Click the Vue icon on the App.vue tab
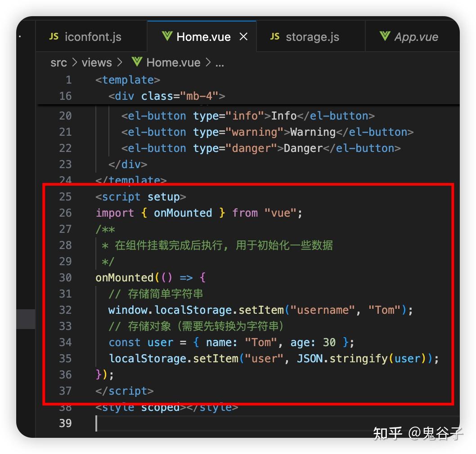Image resolution: width=476 pixels, height=454 pixels. (x=385, y=36)
